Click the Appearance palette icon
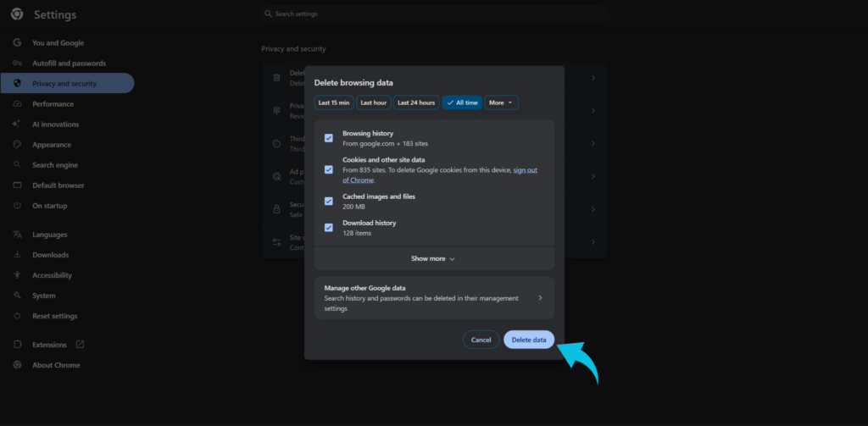 [17, 144]
